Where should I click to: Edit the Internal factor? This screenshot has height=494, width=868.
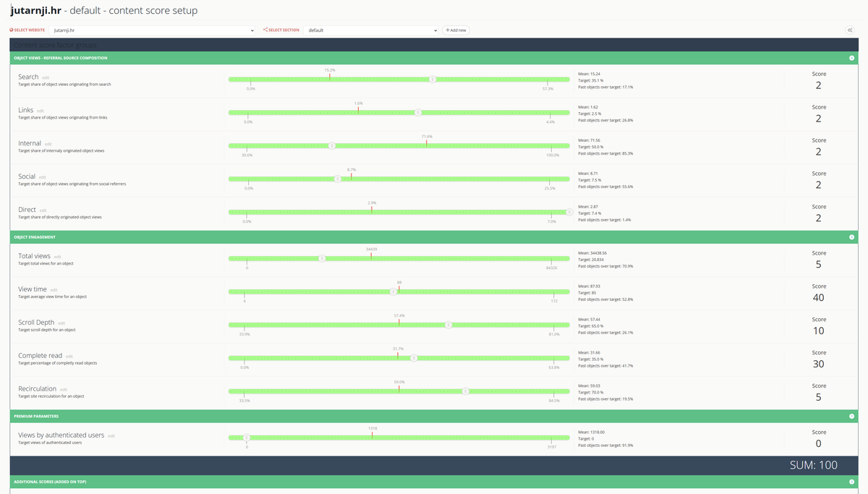click(x=48, y=144)
